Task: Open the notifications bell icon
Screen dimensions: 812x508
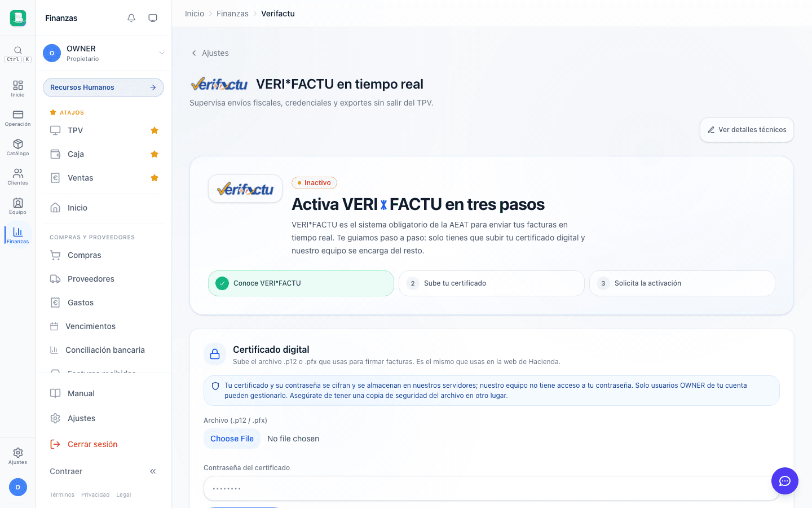Action: [131, 18]
